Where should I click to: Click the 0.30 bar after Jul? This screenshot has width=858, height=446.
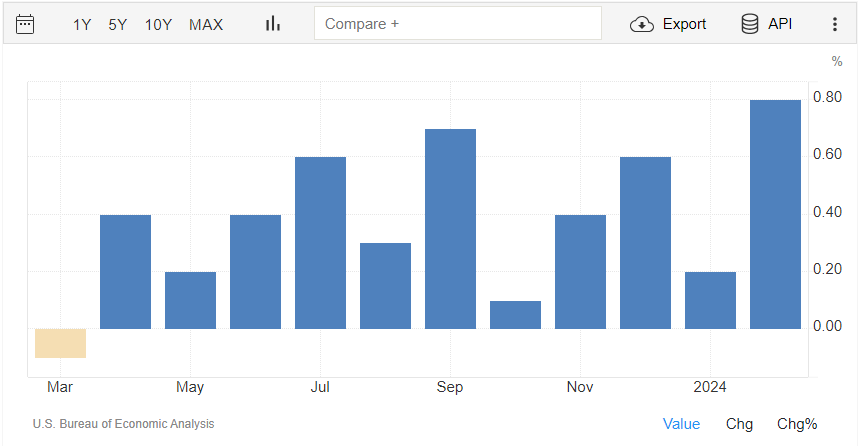pyautogui.click(x=385, y=286)
